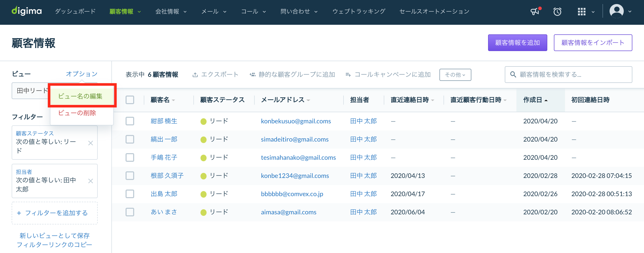Select the status dot for 紺部 楠生
This screenshot has height=253, width=644.
[203, 122]
